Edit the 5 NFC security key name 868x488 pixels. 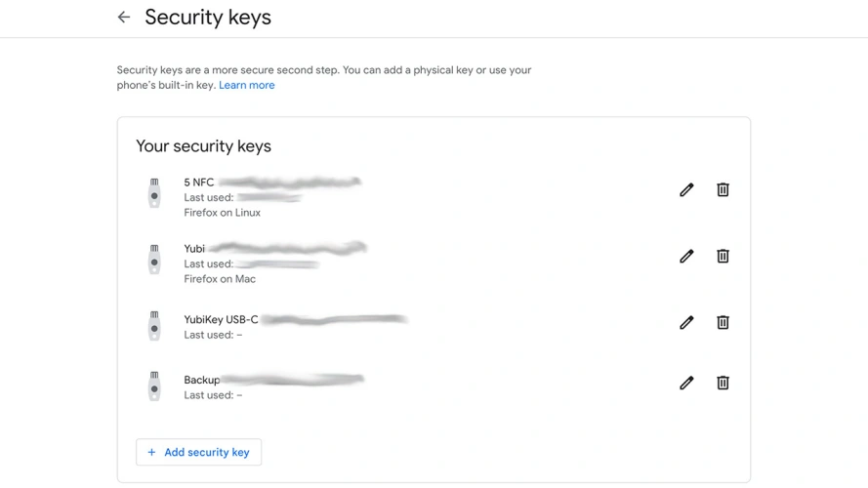pos(686,189)
